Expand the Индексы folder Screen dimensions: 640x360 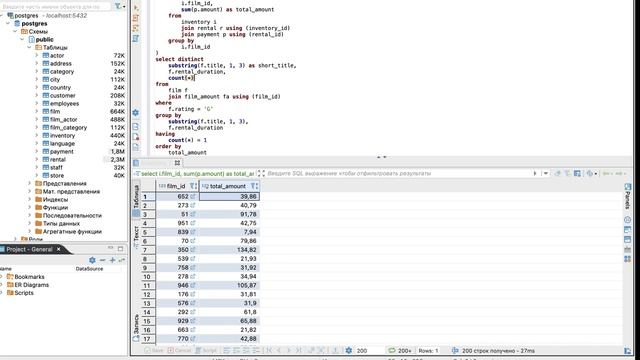(29, 199)
